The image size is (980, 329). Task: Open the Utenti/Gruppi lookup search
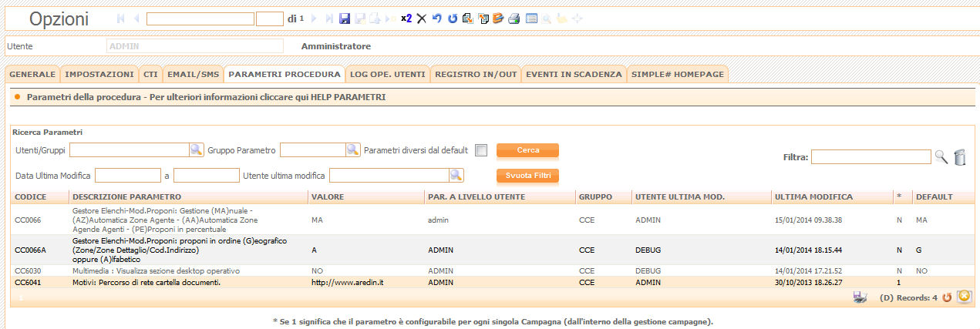197,149
